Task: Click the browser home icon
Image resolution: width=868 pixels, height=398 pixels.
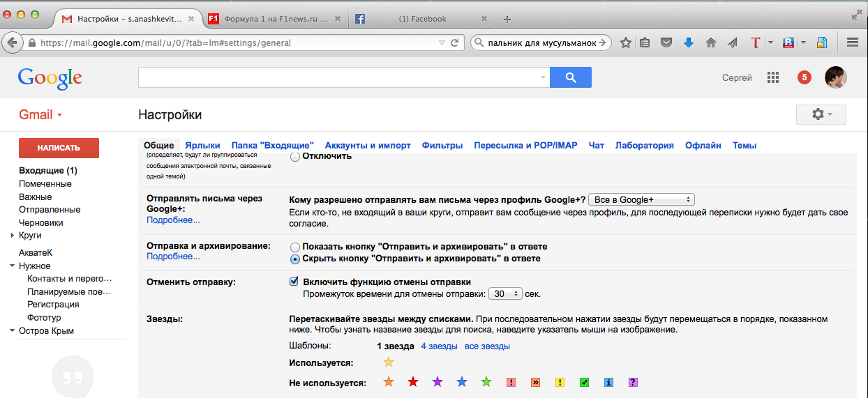Action: coord(711,43)
